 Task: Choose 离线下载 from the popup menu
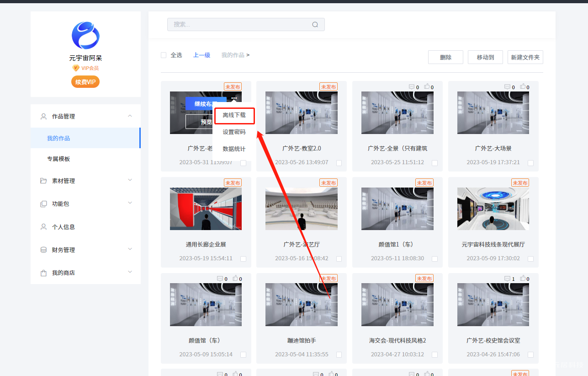point(234,115)
